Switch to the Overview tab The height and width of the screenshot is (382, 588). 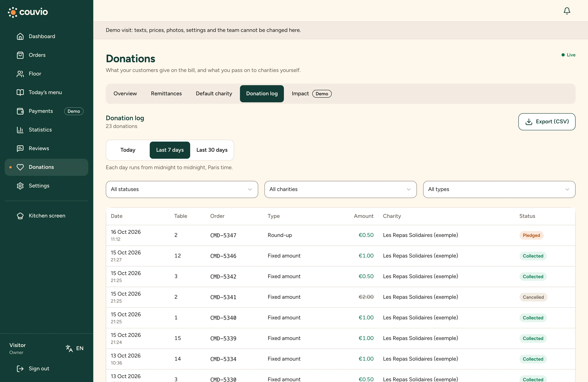click(x=125, y=94)
